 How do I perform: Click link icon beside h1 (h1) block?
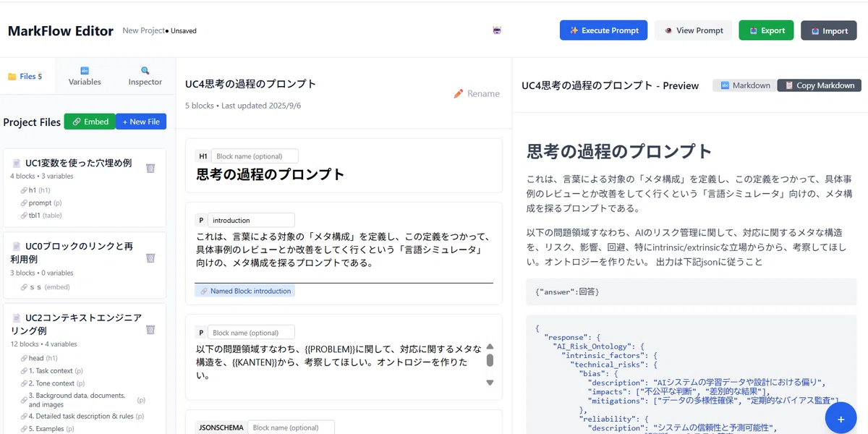(x=24, y=190)
